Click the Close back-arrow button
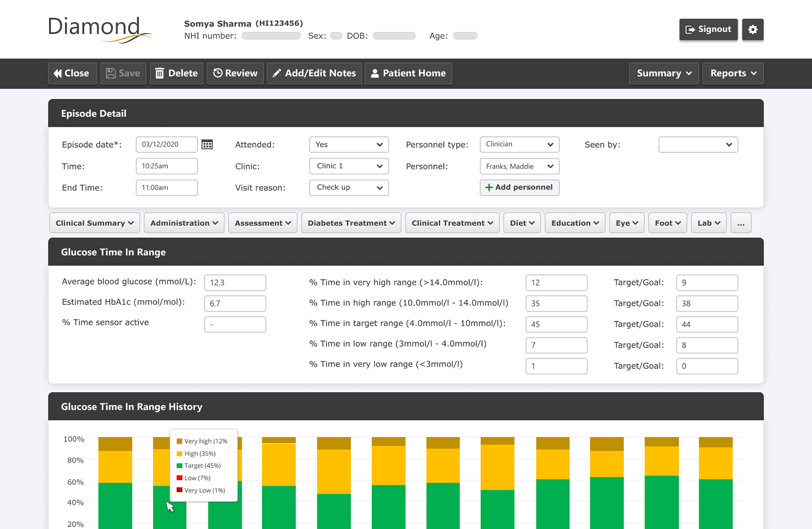Viewport: 812px width, 529px height. [x=72, y=73]
